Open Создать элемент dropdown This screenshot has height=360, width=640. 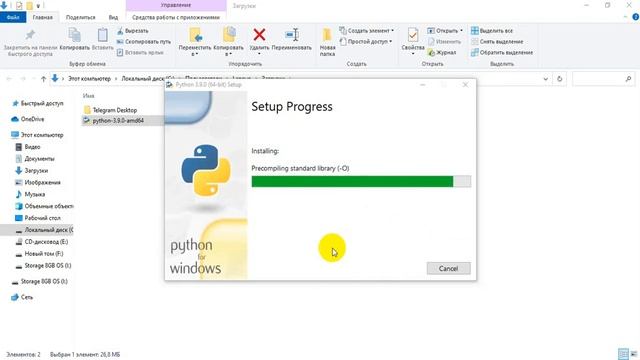(x=367, y=31)
